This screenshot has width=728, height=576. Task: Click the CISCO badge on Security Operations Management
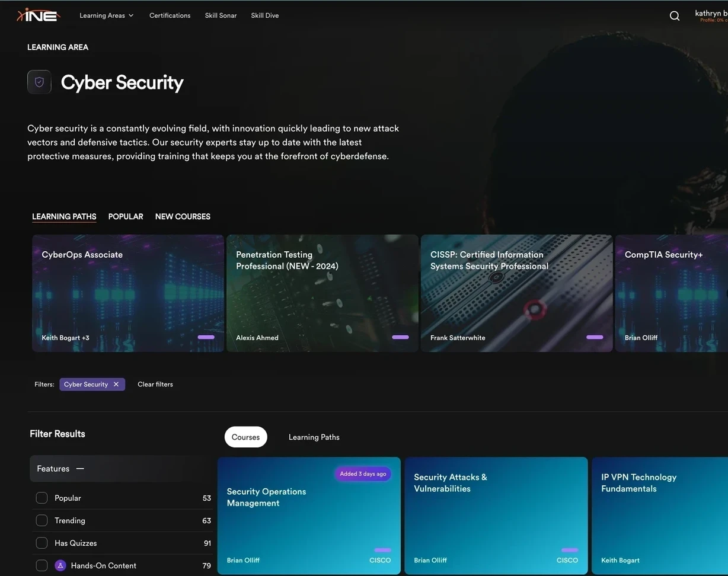[x=380, y=561]
